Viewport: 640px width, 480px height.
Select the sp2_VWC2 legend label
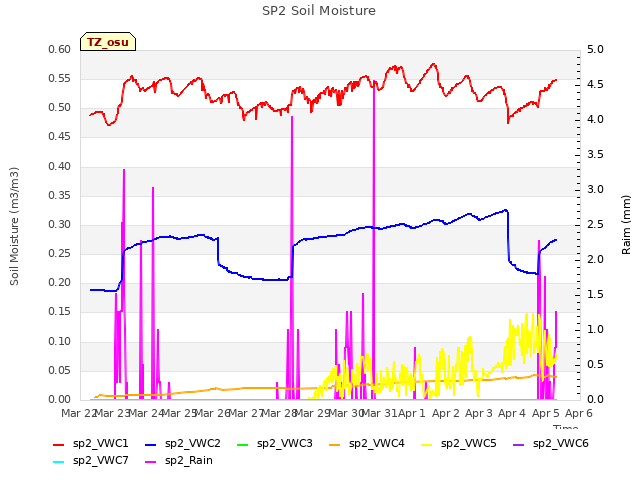(x=193, y=443)
